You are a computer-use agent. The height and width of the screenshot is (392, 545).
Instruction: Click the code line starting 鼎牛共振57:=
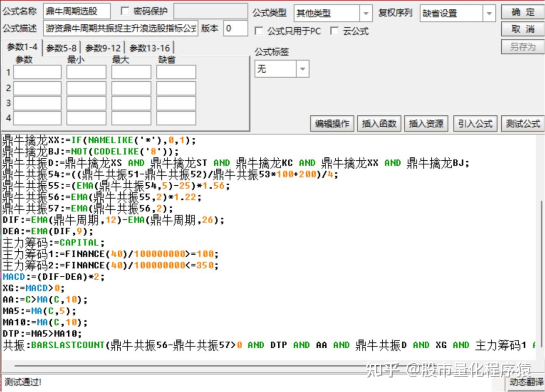click(x=88, y=208)
